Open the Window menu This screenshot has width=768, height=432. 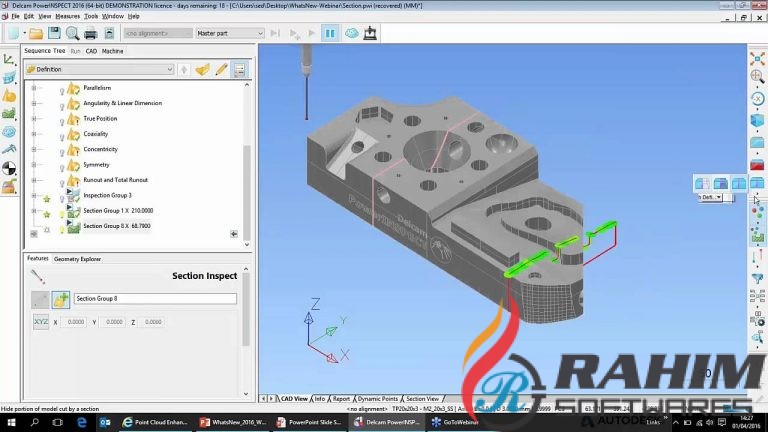(113, 16)
